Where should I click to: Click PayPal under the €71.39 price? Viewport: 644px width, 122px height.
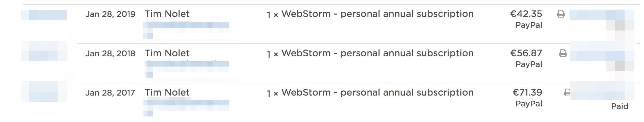coord(529,104)
